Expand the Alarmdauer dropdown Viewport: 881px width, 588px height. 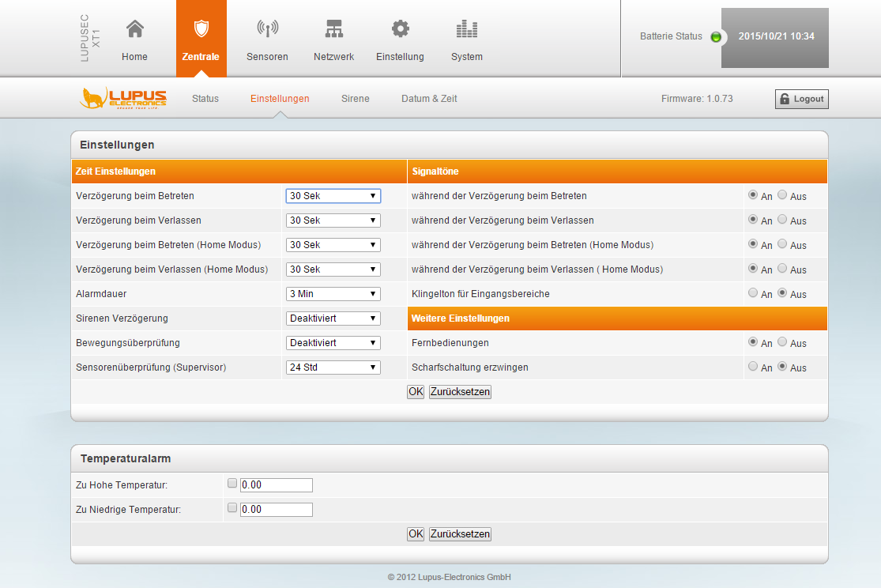coord(333,294)
